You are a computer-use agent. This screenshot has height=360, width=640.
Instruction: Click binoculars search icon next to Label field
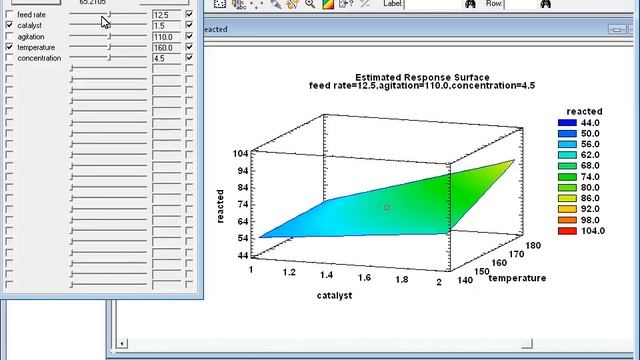click(470, 4)
